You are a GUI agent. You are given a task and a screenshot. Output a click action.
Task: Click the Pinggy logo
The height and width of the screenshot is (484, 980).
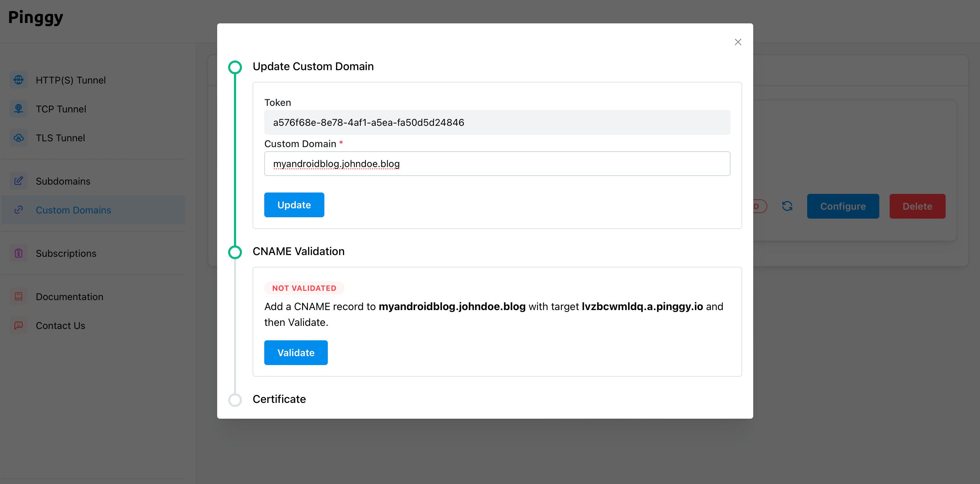[x=36, y=18]
